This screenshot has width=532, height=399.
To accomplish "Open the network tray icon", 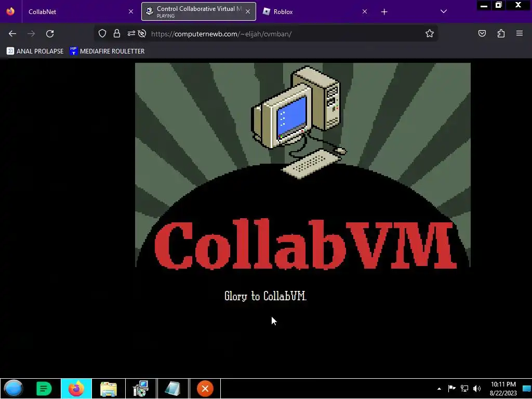I will [464, 389].
